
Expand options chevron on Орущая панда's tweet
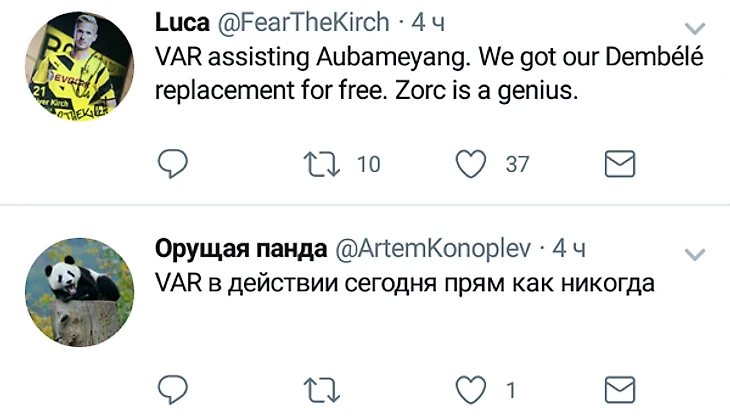pyautogui.click(x=693, y=252)
